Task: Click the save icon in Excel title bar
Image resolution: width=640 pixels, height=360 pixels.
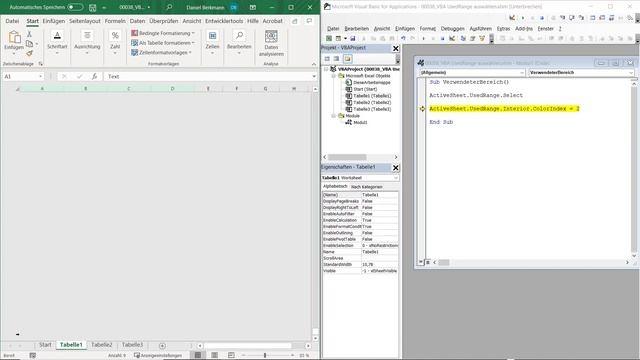Action: (x=93, y=7)
